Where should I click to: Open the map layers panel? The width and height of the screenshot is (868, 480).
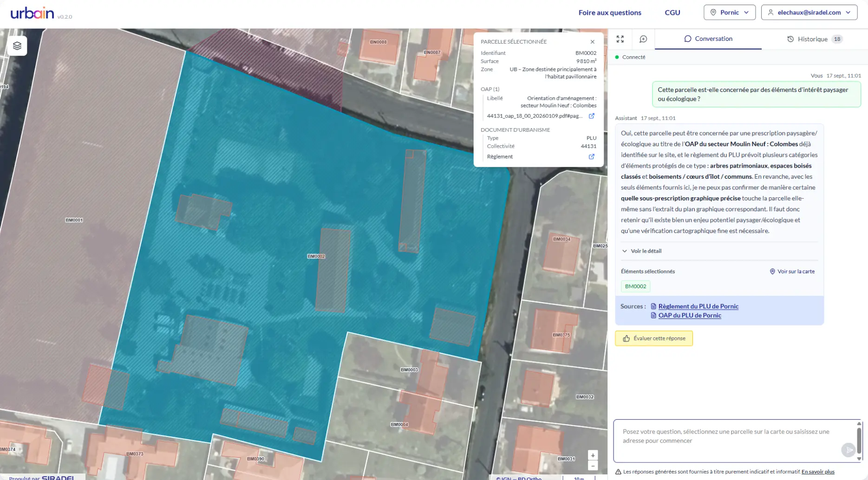[17, 45]
